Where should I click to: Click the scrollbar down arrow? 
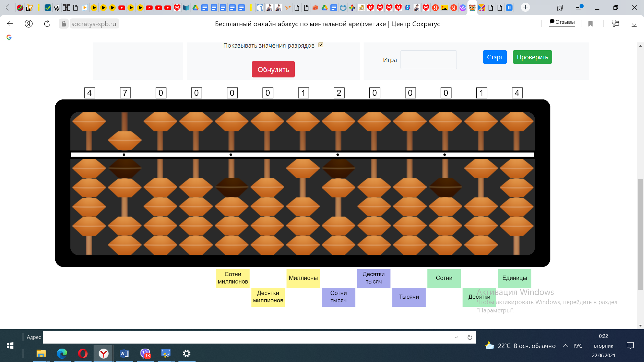pos(640,325)
